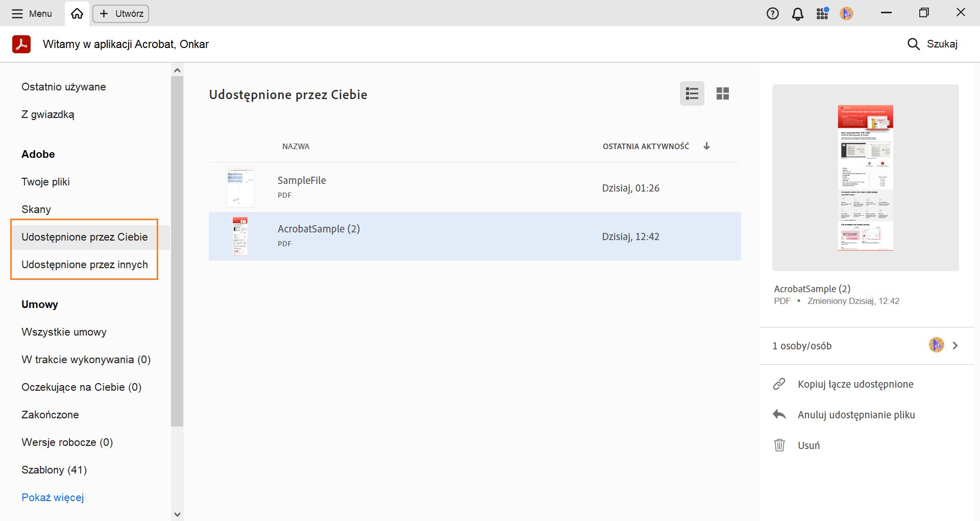Screen dimensions: 980x521
Task: Open Zakończone in the sidebar
Action: [x=50, y=415]
